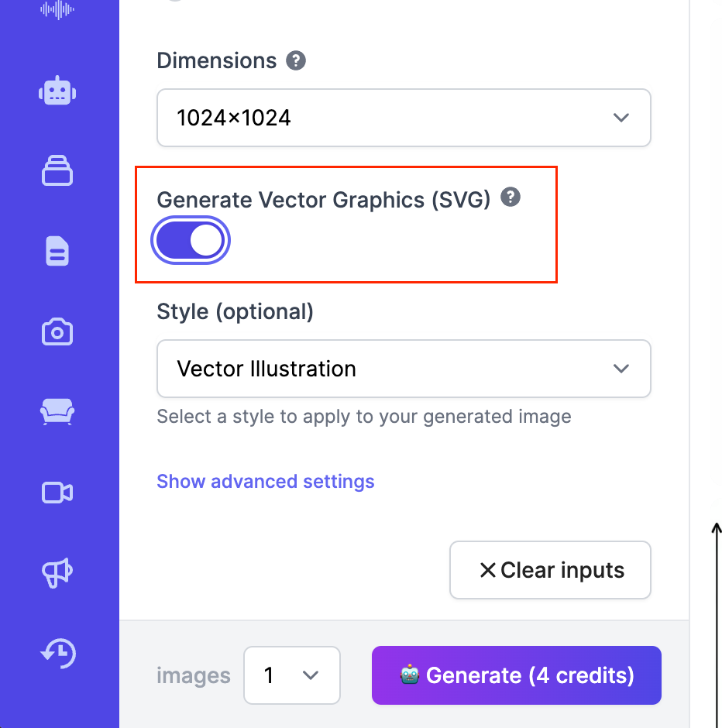Click the Generate (4 credits) button
The image size is (722, 728).
(516, 675)
